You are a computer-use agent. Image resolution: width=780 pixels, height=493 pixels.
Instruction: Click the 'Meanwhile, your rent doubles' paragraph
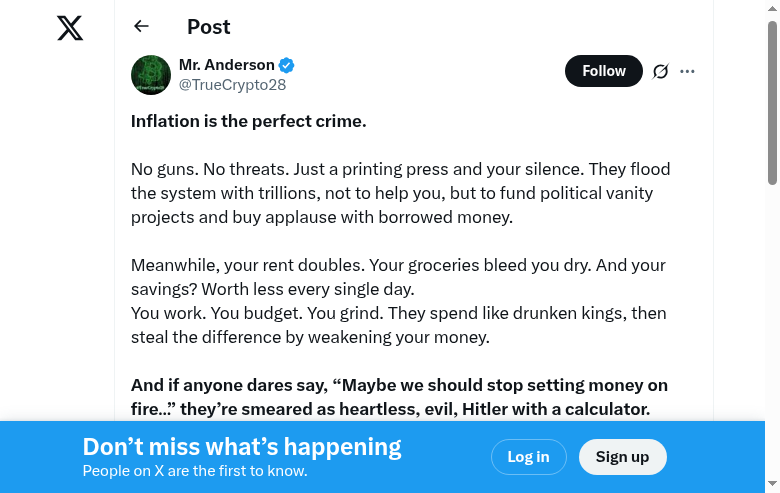(398, 301)
